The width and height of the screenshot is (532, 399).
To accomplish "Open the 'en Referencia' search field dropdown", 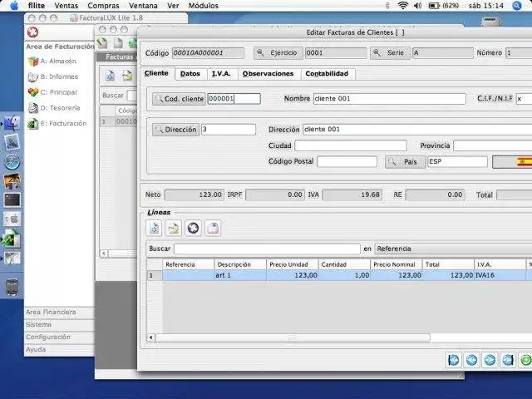I will (x=453, y=249).
